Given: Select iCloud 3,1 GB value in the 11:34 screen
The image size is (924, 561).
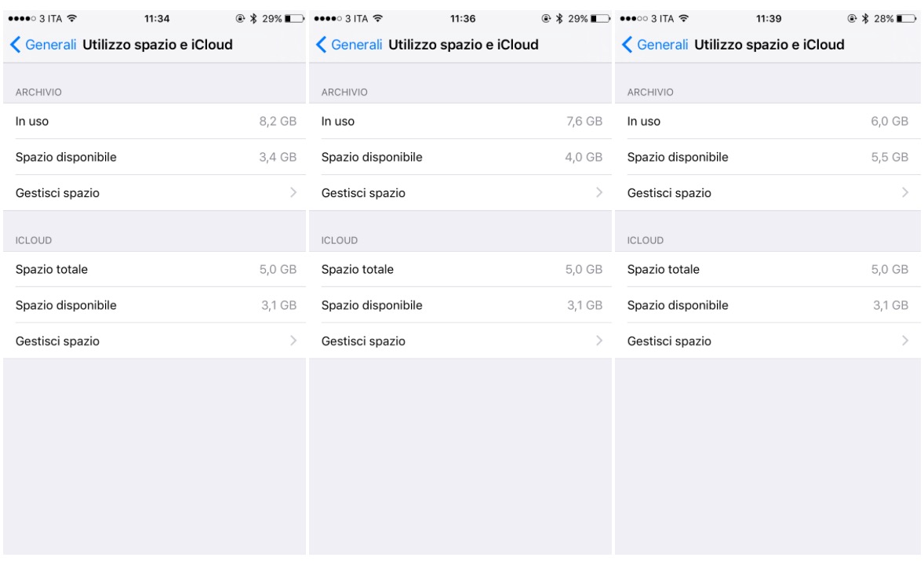Looking at the screenshot, I should tap(278, 305).
